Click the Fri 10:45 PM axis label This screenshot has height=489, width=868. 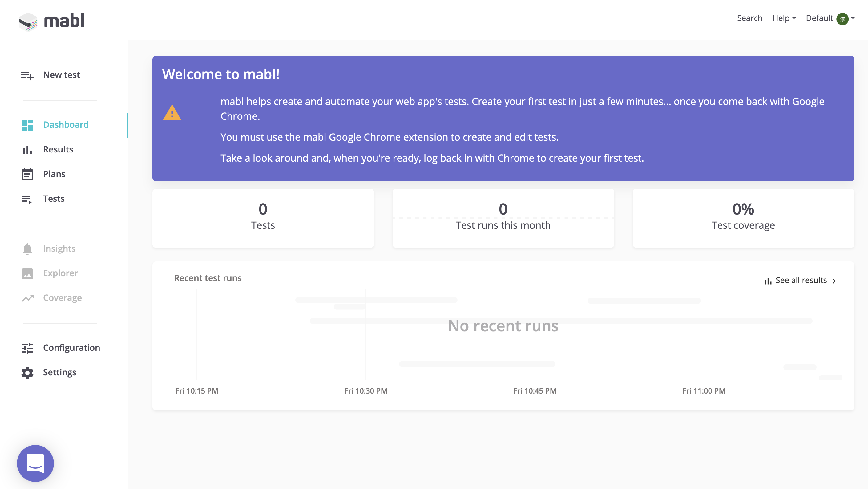pos(535,391)
